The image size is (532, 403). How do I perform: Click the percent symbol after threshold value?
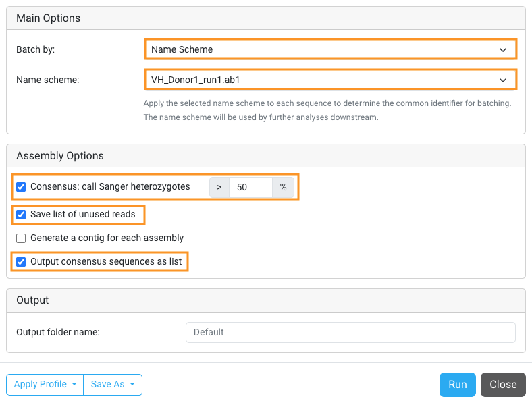pyautogui.click(x=283, y=187)
